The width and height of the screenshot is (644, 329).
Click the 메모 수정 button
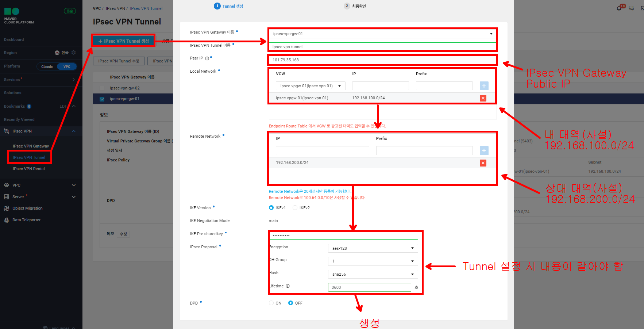coord(123,234)
